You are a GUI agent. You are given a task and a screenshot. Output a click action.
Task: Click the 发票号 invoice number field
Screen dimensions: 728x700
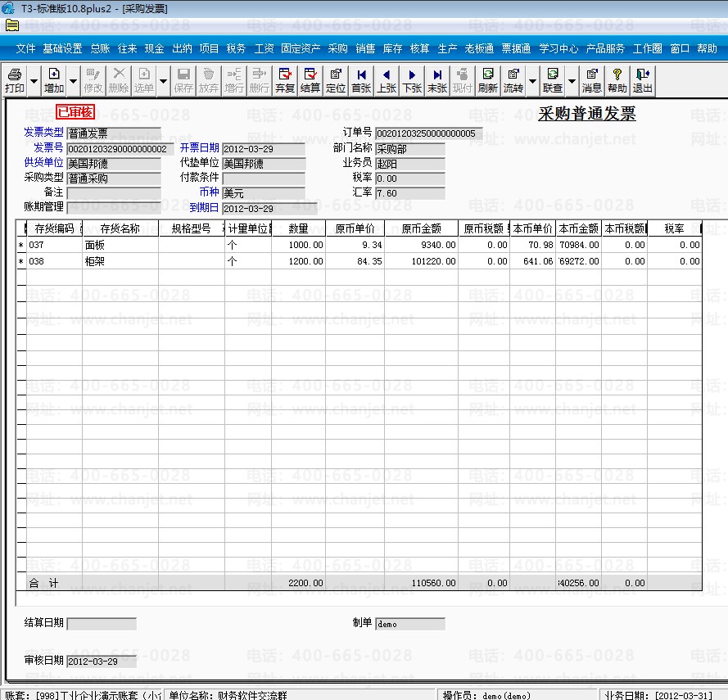120,148
